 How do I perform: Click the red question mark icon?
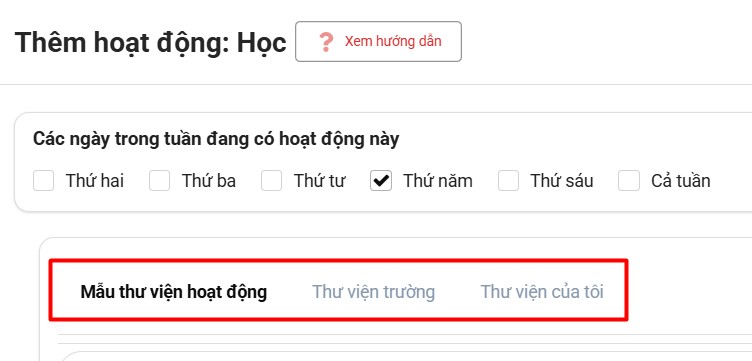[x=326, y=42]
